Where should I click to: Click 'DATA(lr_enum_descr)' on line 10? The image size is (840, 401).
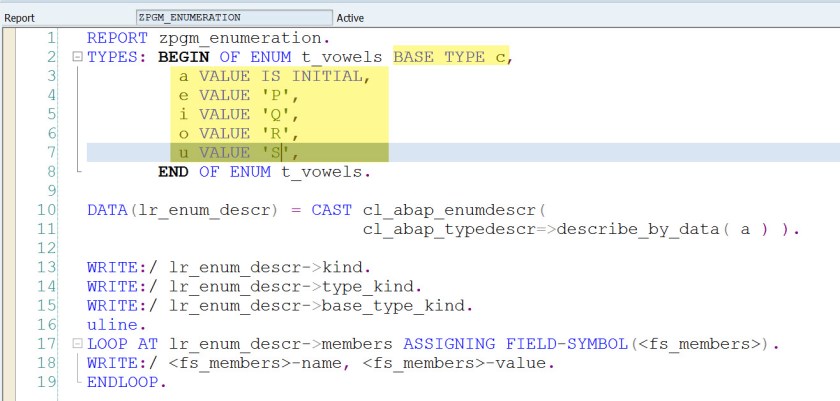(x=183, y=210)
